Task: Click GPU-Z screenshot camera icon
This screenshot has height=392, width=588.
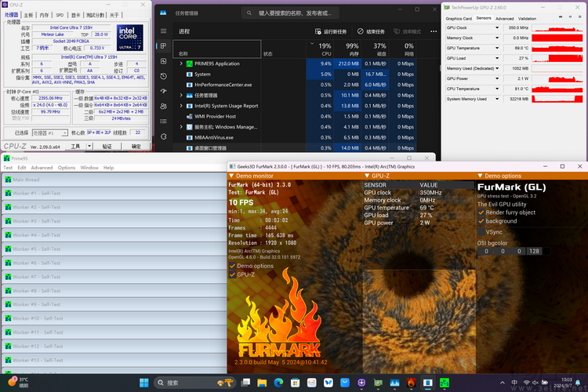Action: pos(561,17)
